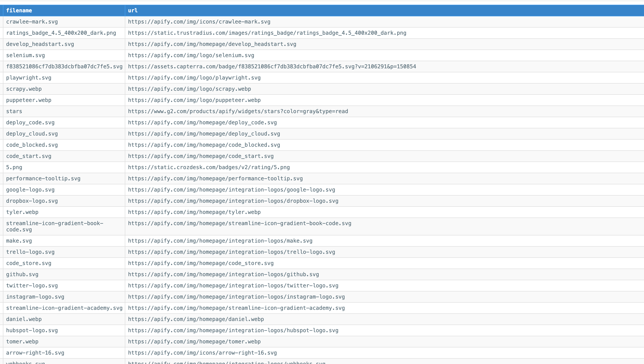The height and width of the screenshot is (364, 644).
Task: Select the streamline-icon-gradient-academy.svg row
Action: (64, 308)
